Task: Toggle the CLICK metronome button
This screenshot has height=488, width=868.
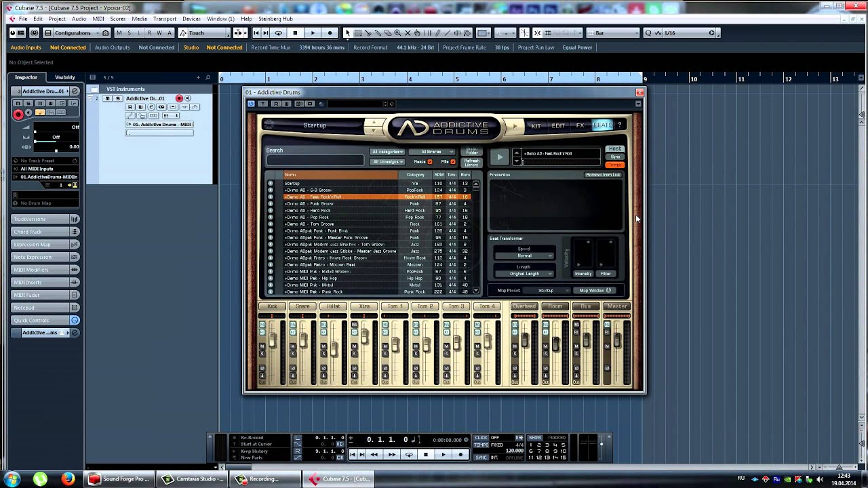Action: point(481,438)
